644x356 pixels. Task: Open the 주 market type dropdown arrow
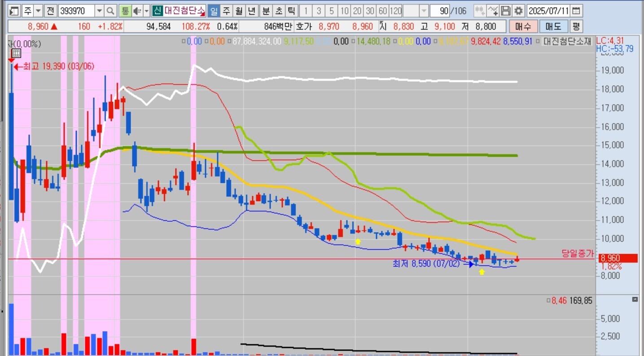pos(38,11)
